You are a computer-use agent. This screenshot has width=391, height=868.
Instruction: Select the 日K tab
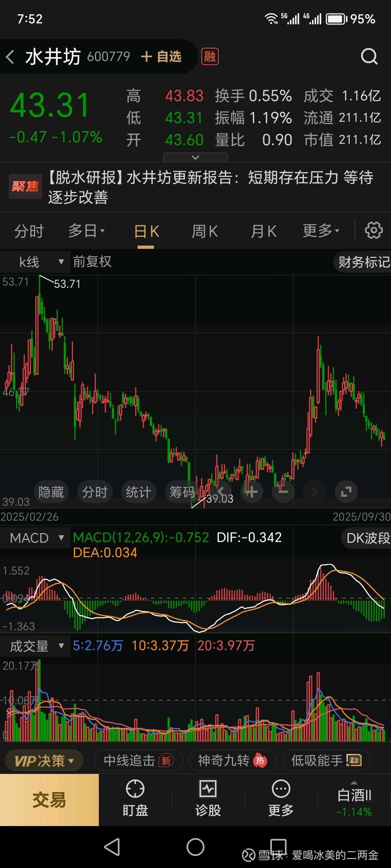(x=147, y=231)
